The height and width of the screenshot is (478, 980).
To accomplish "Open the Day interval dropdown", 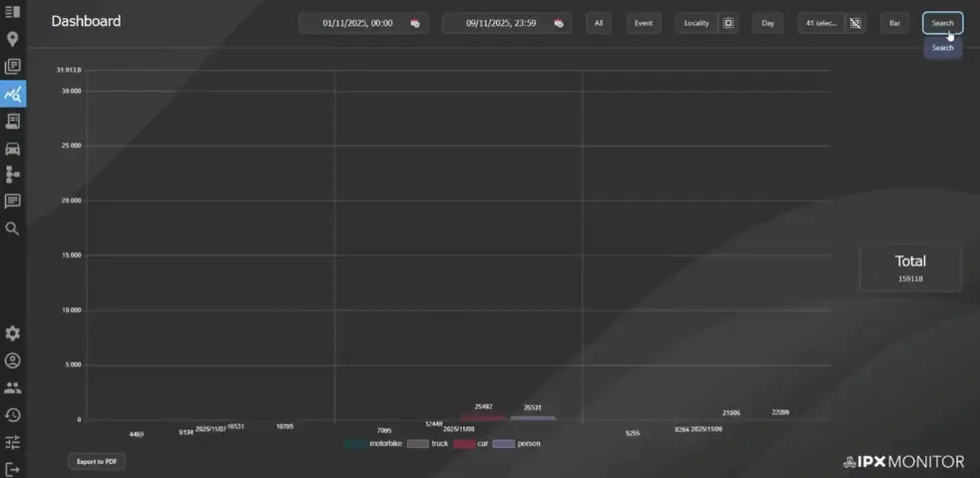I will (768, 23).
